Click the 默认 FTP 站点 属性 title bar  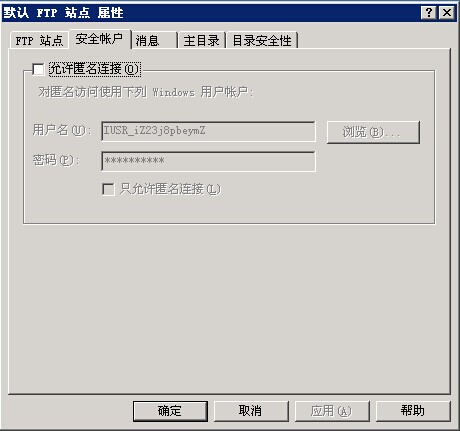211,13
